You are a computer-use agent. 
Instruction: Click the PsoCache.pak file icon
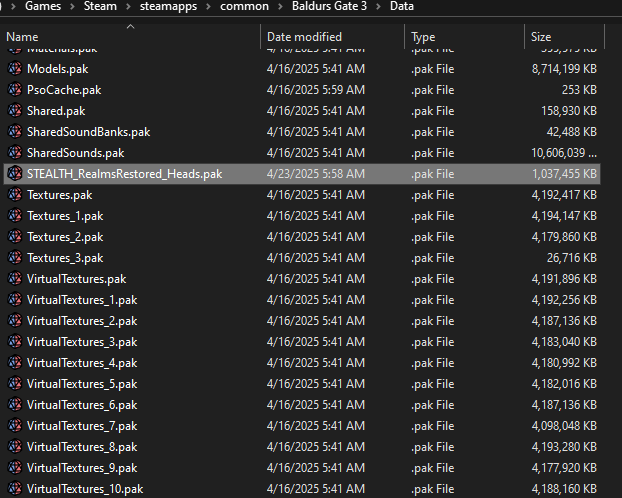[15, 90]
